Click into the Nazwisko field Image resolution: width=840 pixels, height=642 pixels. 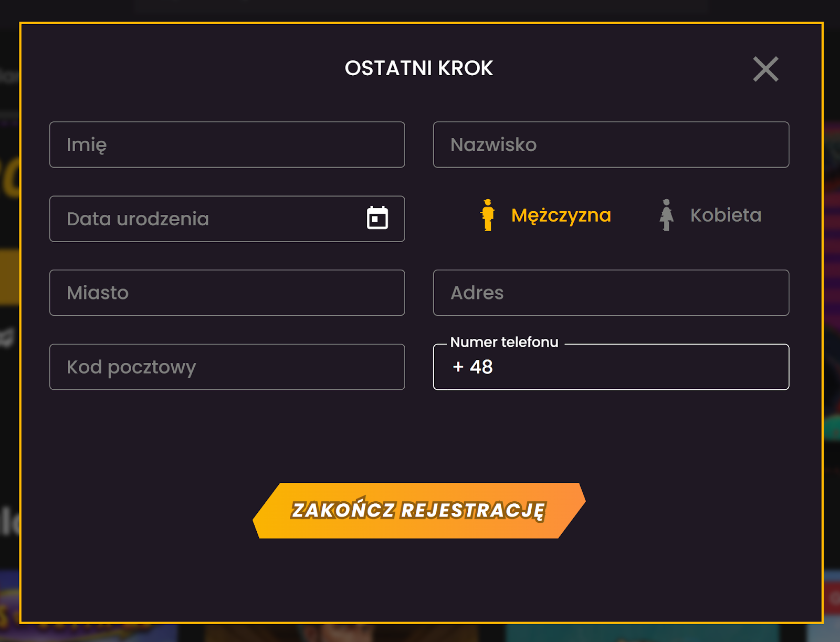click(611, 145)
